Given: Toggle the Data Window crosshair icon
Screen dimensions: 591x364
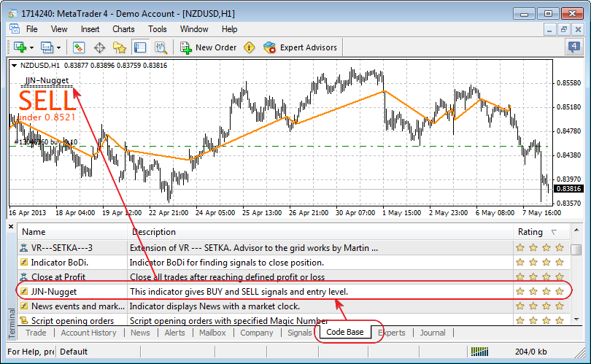Looking at the screenshot, I should click(x=99, y=47).
